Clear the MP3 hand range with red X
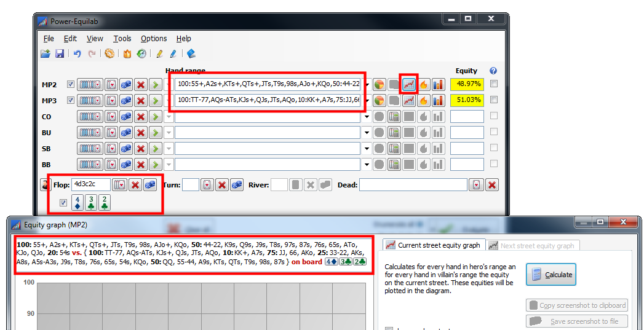Image resolution: width=644 pixels, height=330 pixels. click(x=141, y=101)
